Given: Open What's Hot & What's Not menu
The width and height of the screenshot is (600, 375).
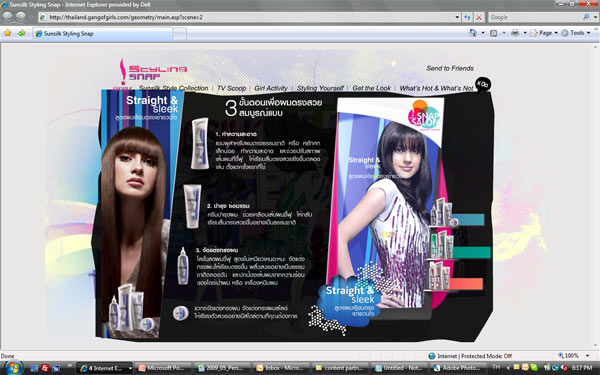Looking at the screenshot, I should 437,88.
